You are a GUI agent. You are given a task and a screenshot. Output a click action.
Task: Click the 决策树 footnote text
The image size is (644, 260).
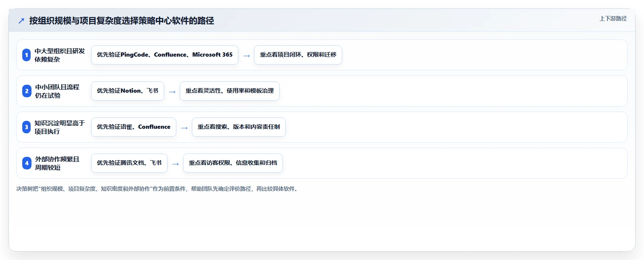coord(157,189)
